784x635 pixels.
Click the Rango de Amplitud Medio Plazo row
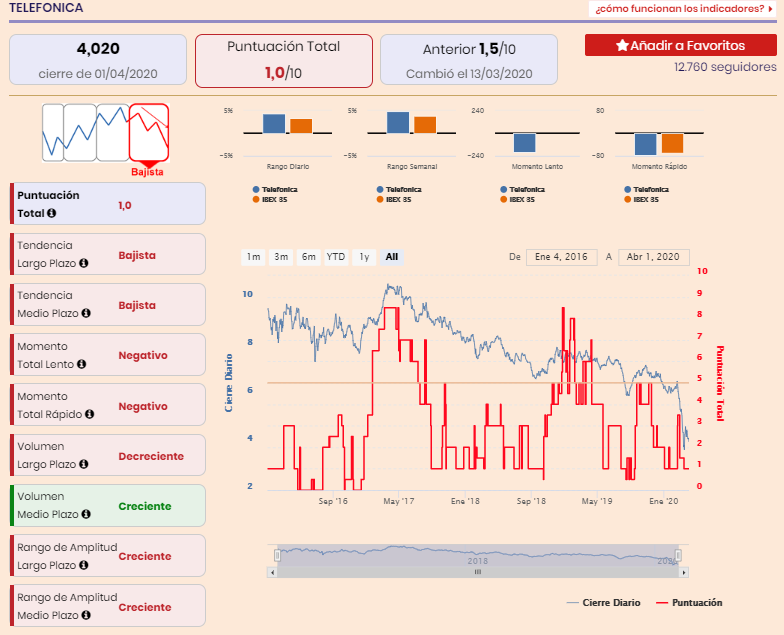click(x=108, y=606)
